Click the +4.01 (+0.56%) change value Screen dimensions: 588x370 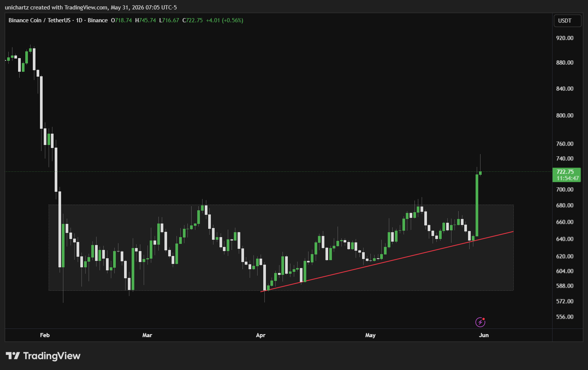(224, 20)
